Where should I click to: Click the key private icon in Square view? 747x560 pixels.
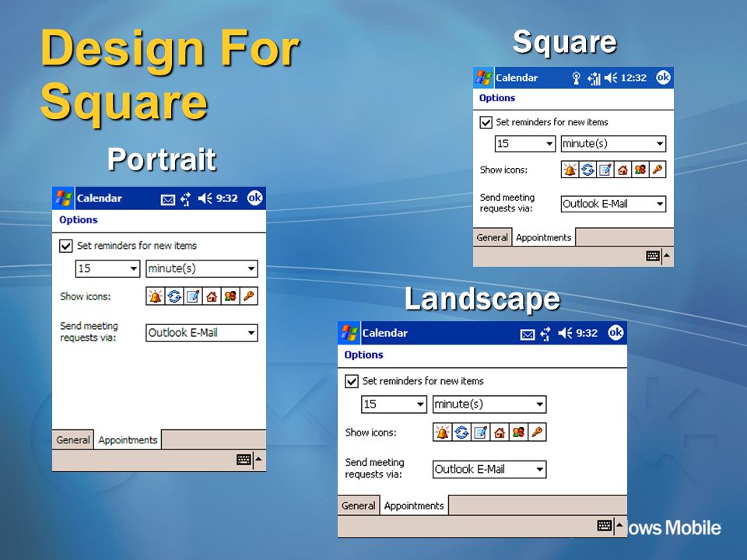(658, 170)
